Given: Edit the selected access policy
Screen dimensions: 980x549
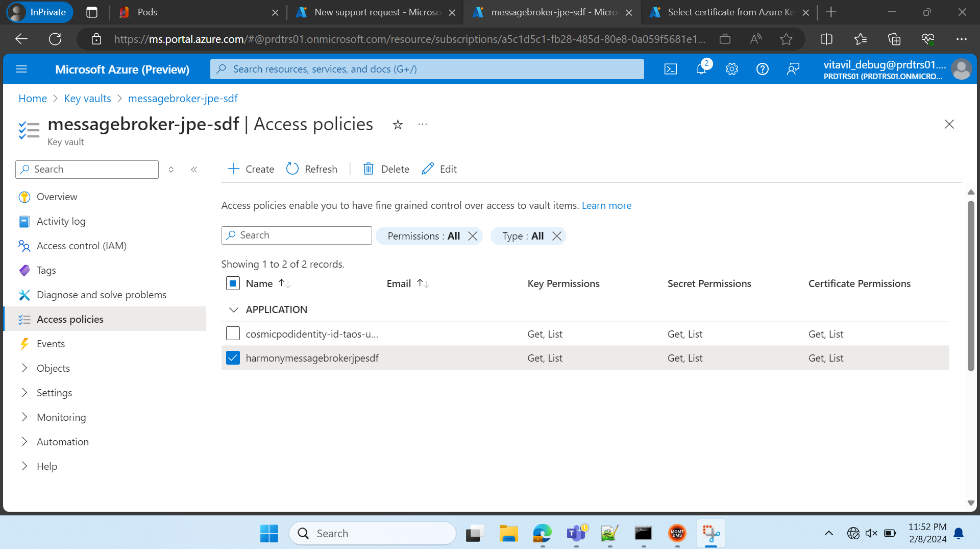Looking at the screenshot, I should click(x=439, y=169).
